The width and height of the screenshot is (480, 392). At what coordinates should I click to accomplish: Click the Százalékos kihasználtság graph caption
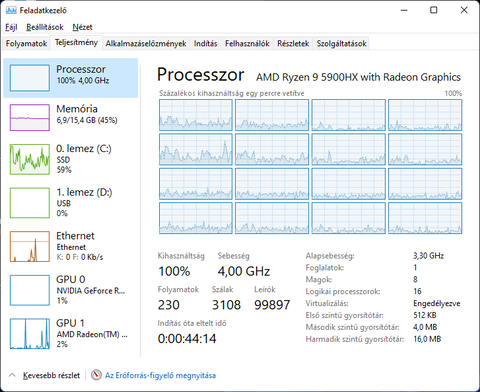tap(232, 93)
